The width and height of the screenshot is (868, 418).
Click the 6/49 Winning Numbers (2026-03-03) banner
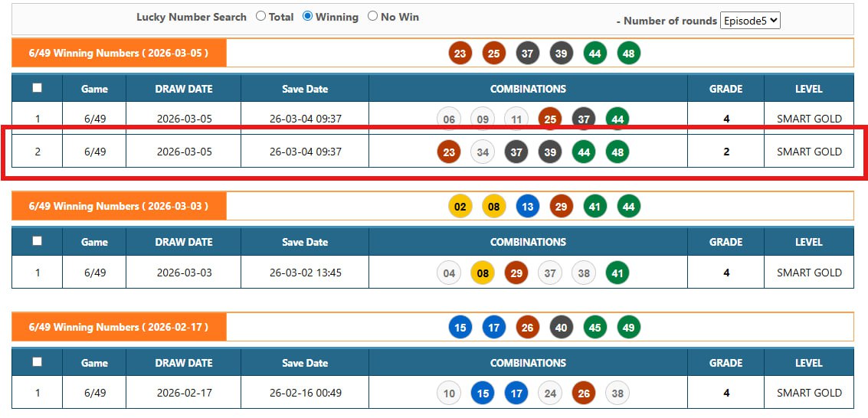[119, 206]
